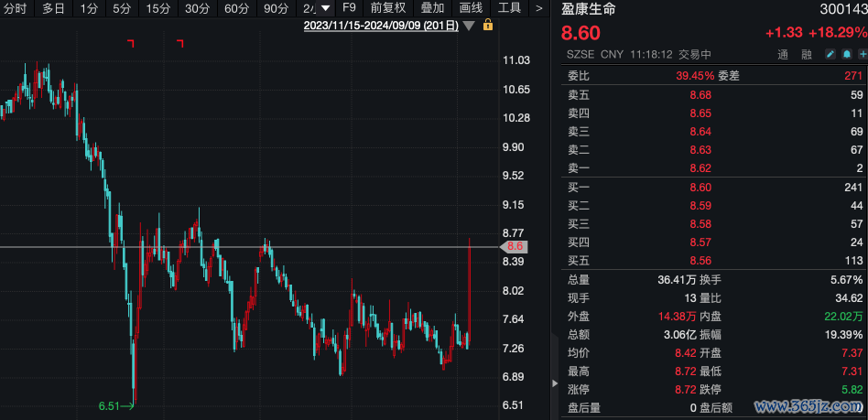Click the 叠加 overlay button
Screen dimensions: 868x420
432,8
